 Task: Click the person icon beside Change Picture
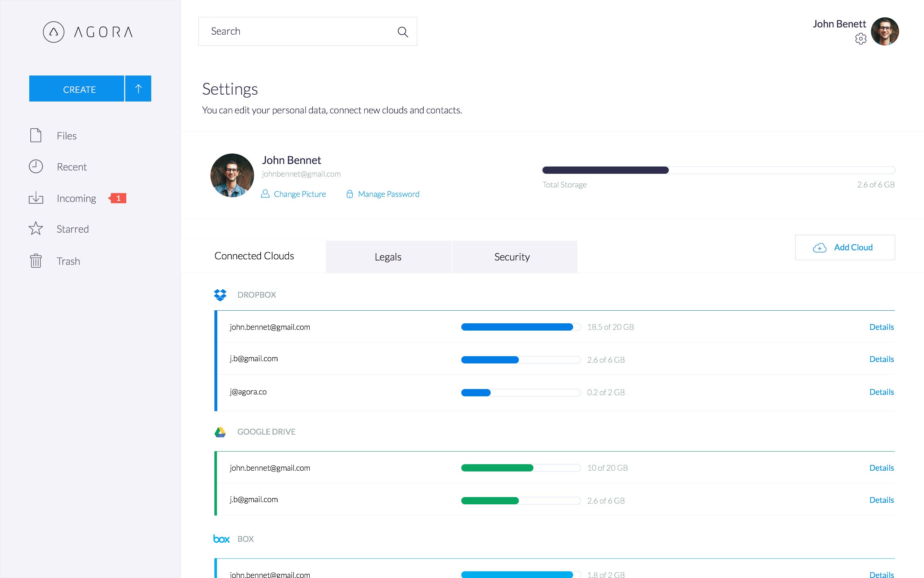tap(265, 194)
